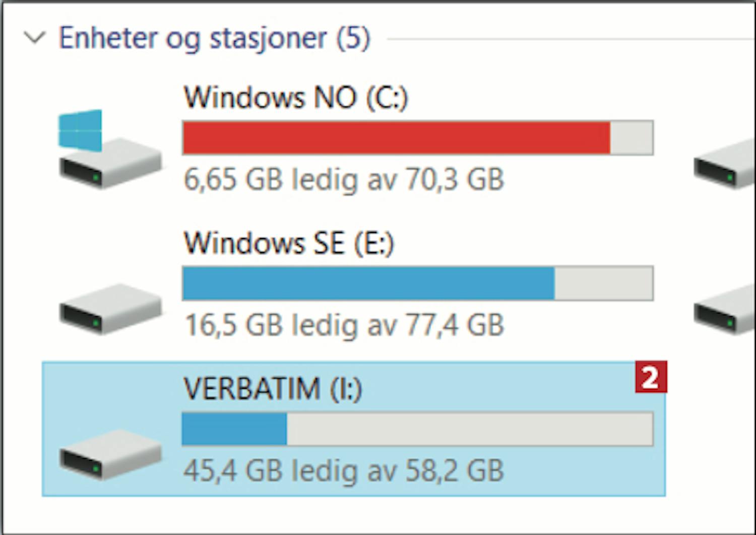Select the Windows SE (E:) drive icon
This screenshot has height=535, width=756.
110,308
